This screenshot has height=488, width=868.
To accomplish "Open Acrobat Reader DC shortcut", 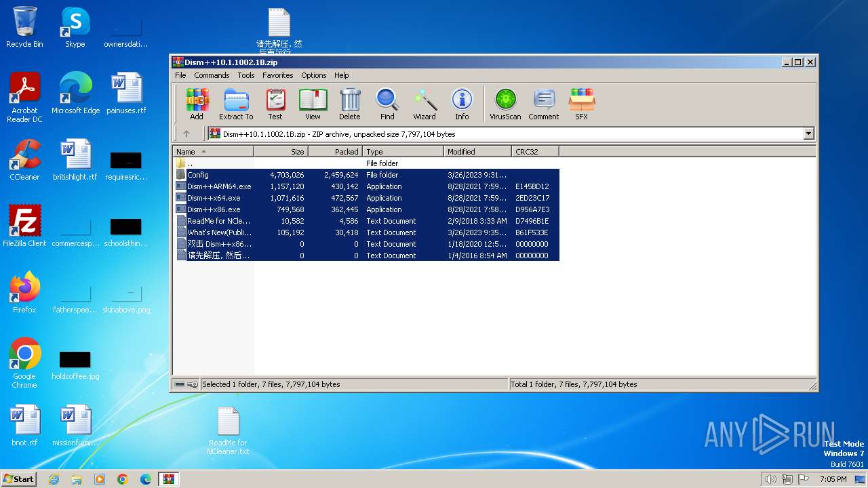I will coord(24,98).
